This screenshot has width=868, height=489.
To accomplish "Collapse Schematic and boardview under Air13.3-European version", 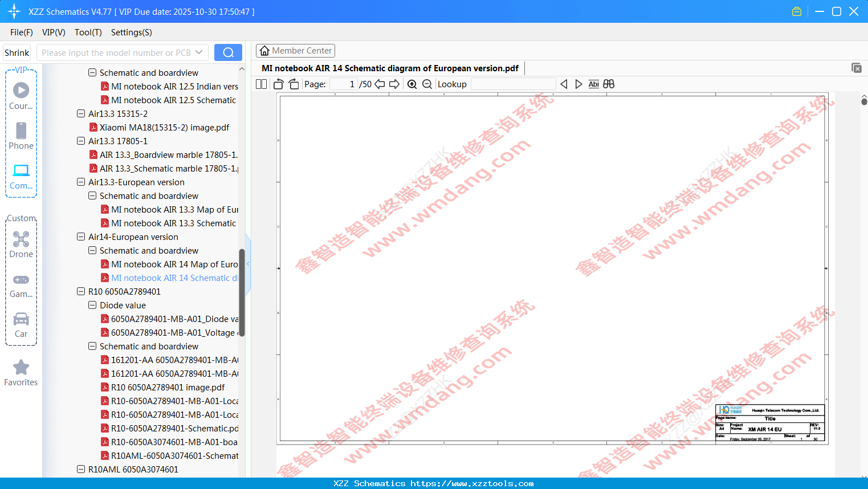I will coord(92,195).
